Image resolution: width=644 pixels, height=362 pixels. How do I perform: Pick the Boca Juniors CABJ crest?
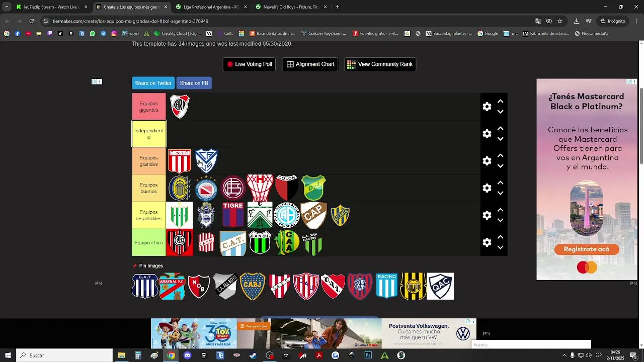[x=253, y=286]
